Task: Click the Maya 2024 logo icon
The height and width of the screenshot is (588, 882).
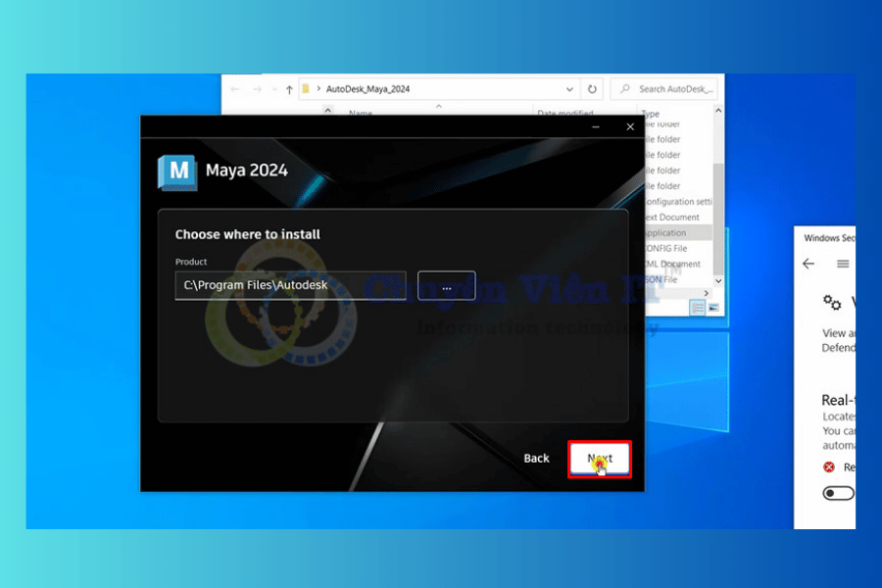Action: 176,171
